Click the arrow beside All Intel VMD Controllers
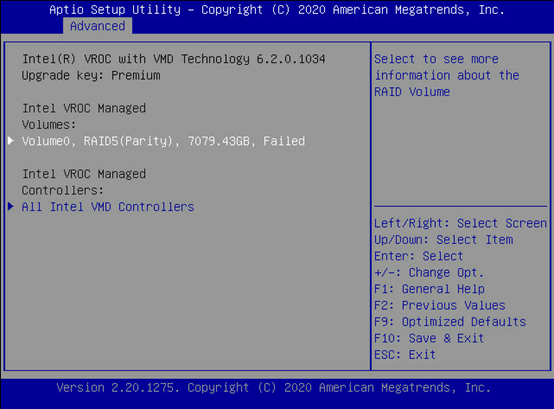The height and width of the screenshot is (409, 554). tap(11, 207)
